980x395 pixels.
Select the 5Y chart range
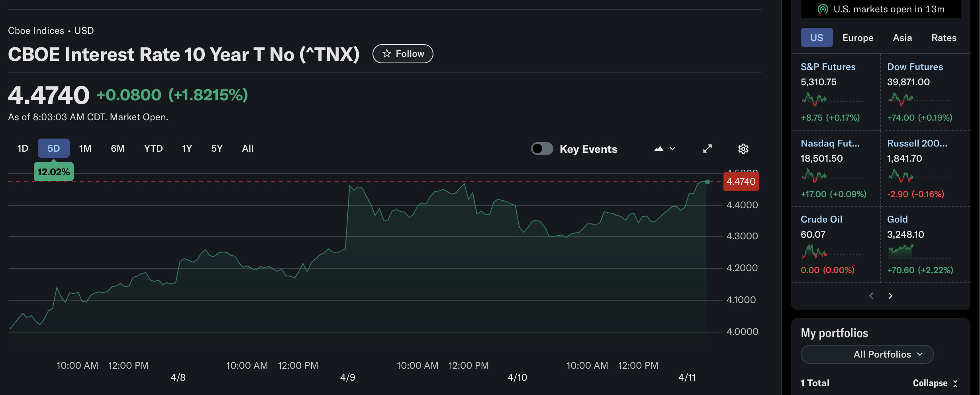tap(217, 149)
